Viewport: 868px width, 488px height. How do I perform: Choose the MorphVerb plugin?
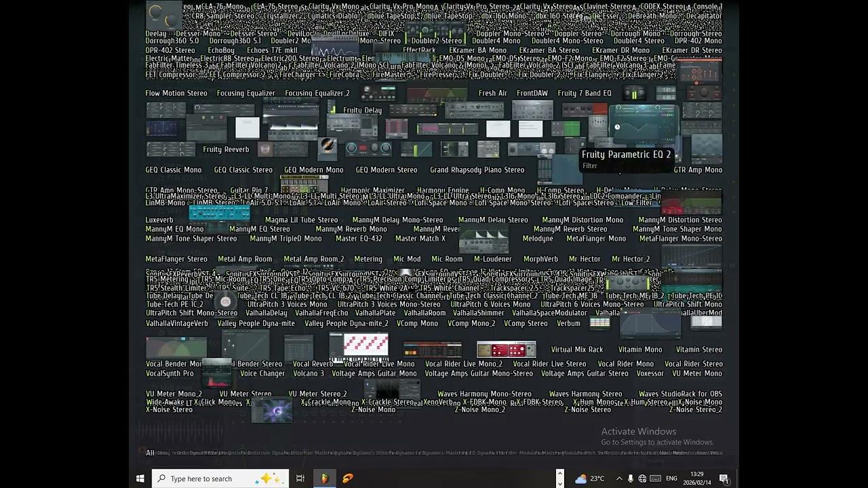(x=540, y=259)
